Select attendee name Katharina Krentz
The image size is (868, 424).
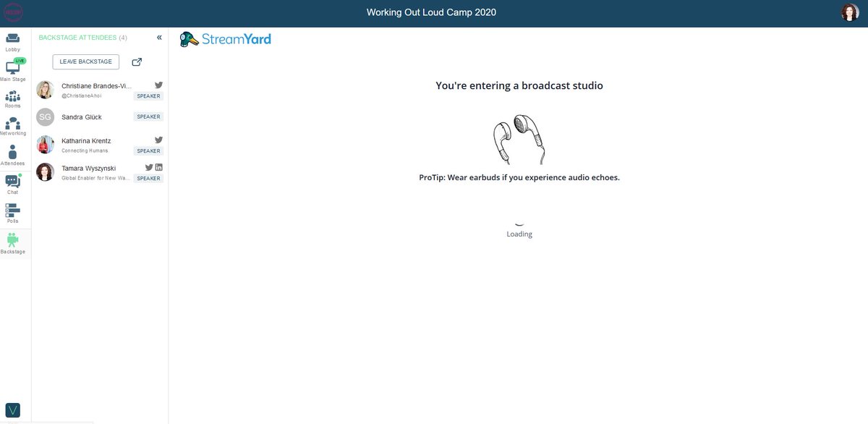[x=86, y=141]
